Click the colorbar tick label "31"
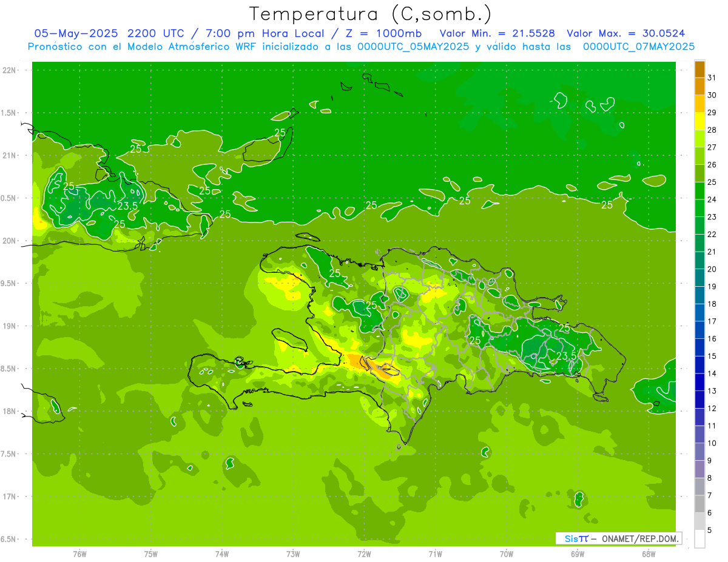728x562 pixels. (x=712, y=78)
